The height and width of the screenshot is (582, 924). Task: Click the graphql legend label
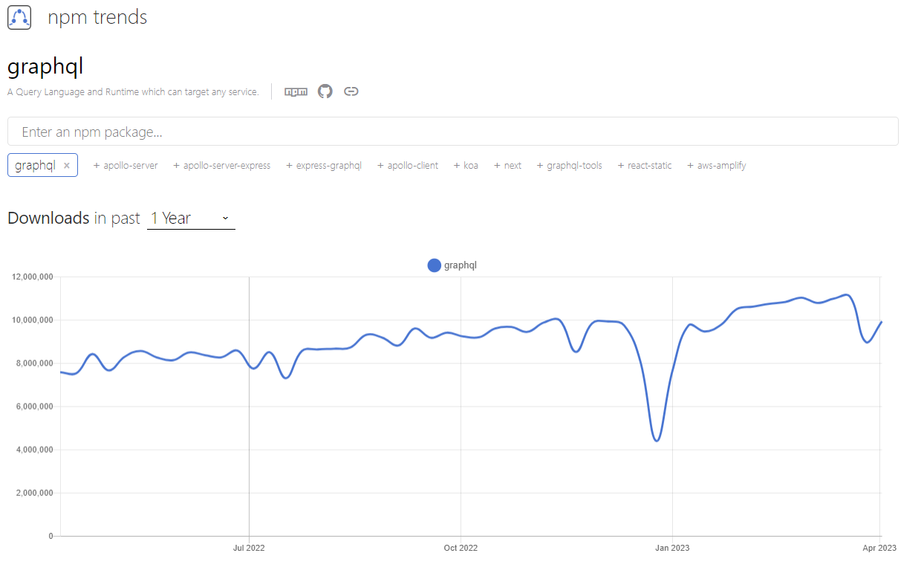point(461,265)
